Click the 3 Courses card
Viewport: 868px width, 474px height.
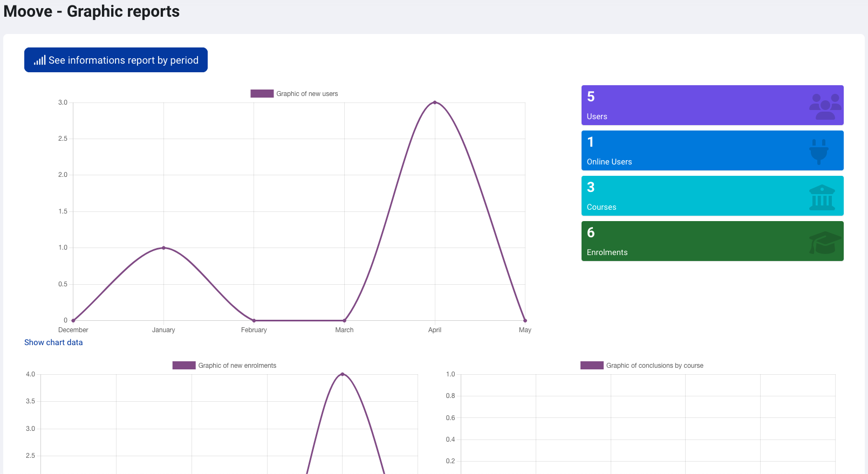tap(712, 196)
